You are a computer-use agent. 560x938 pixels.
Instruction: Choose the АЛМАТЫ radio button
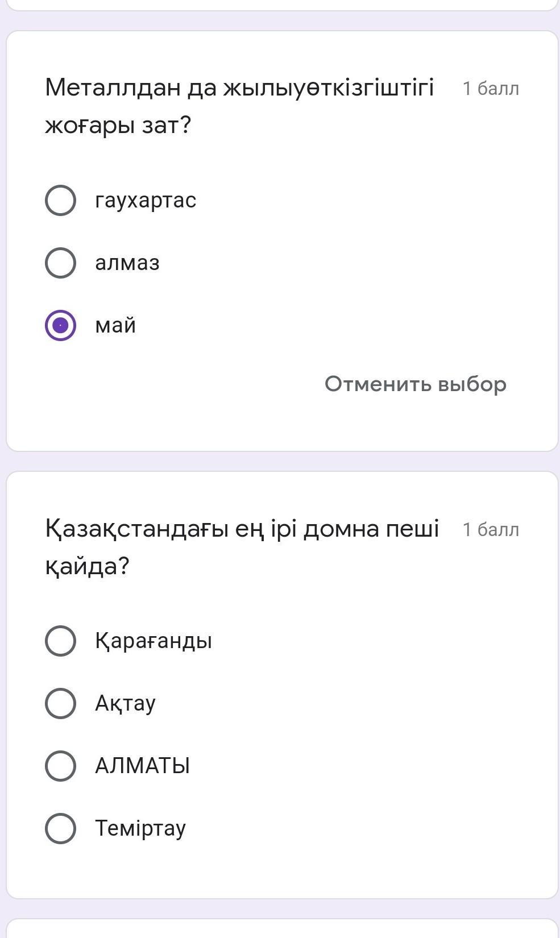[x=60, y=766]
